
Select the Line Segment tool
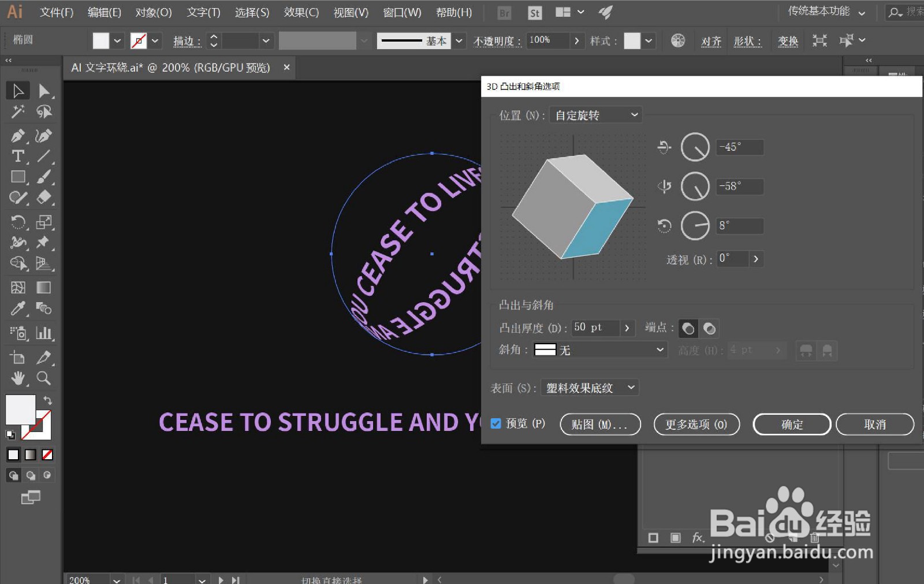tap(44, 156)
